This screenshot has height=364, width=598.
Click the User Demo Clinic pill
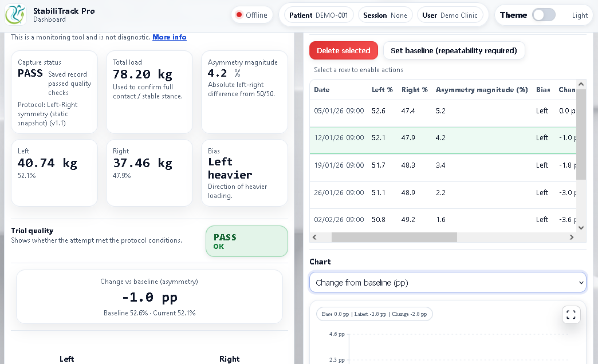click(450, 15)
